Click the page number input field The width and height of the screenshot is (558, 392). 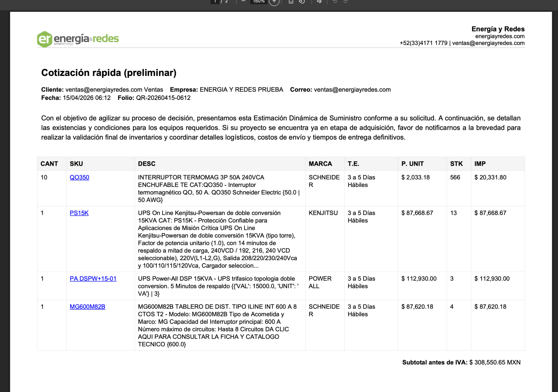click(x=215, y=1)
